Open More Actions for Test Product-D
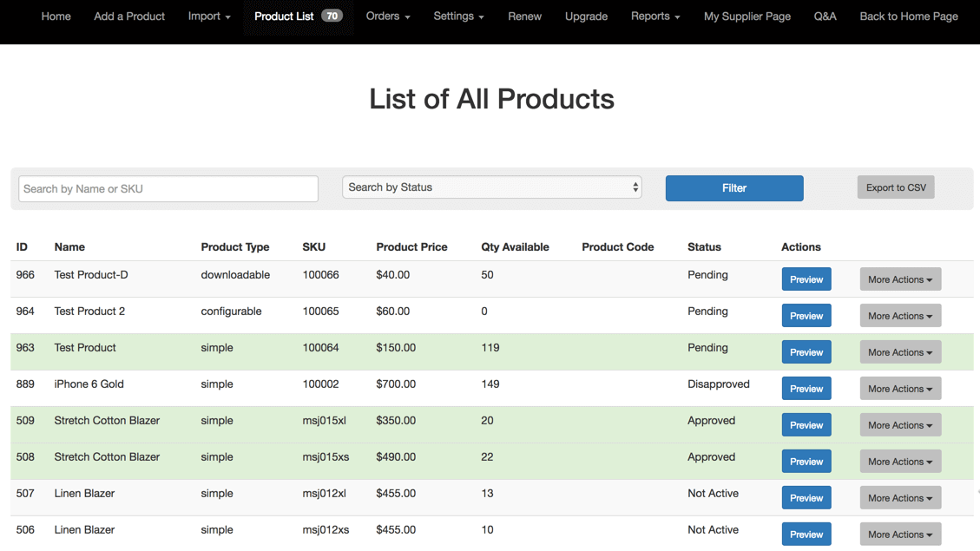 click(x=900, y=279)
